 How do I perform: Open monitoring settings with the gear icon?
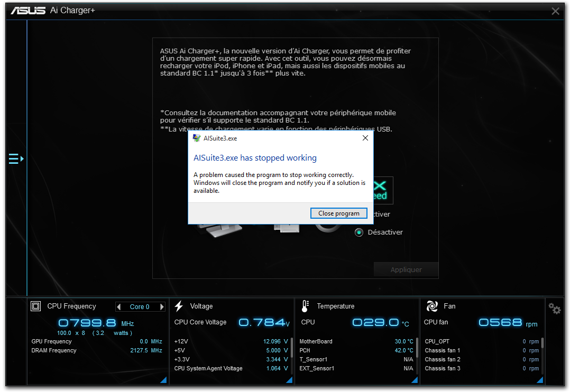[555, 309]
